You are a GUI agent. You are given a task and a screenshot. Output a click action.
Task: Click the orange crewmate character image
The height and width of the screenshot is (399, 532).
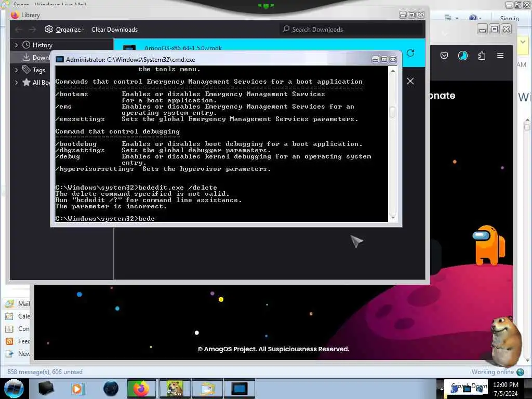(x=488, y=245)
